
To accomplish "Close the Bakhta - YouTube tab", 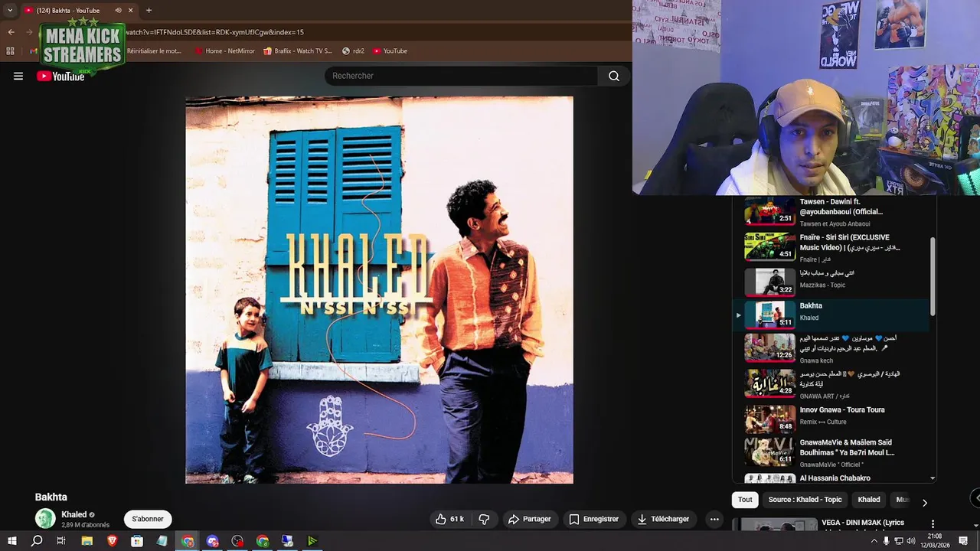I will pyautogui.click(x=130, y=11).
